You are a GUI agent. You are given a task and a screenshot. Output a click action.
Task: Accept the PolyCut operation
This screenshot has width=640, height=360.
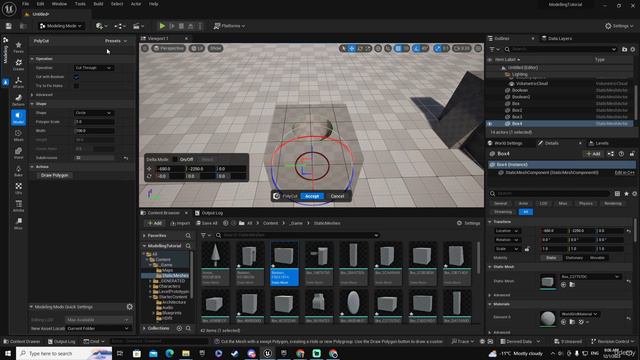(x=312, y=196)
